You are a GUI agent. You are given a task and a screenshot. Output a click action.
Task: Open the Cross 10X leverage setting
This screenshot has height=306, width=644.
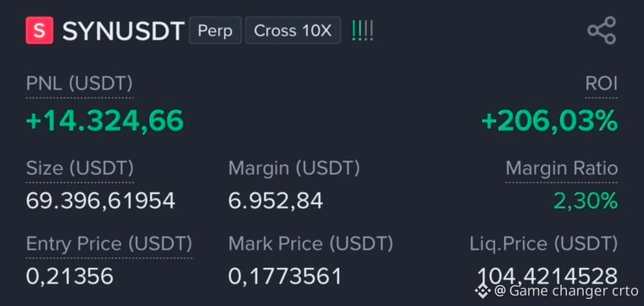tap(293, 30)
